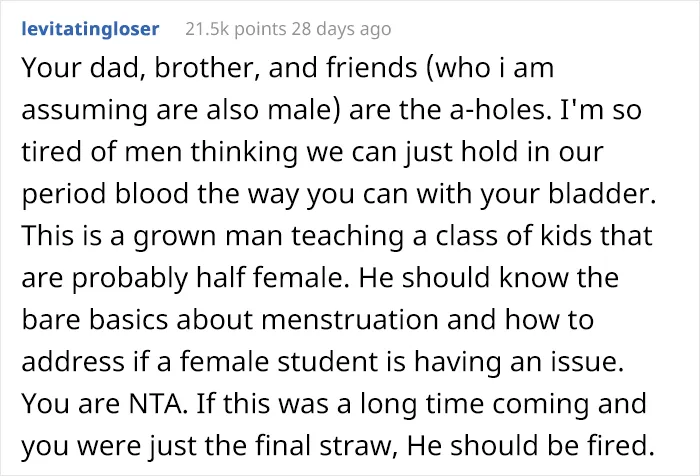This screenshot has height=476, width=700.
Task: Click the word address in eighth line
Action: [x=73, y=361]
